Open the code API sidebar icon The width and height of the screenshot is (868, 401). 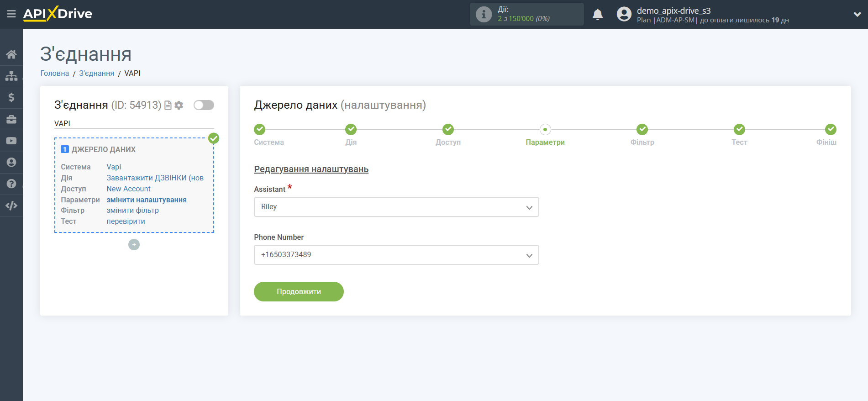pos(11,206)
